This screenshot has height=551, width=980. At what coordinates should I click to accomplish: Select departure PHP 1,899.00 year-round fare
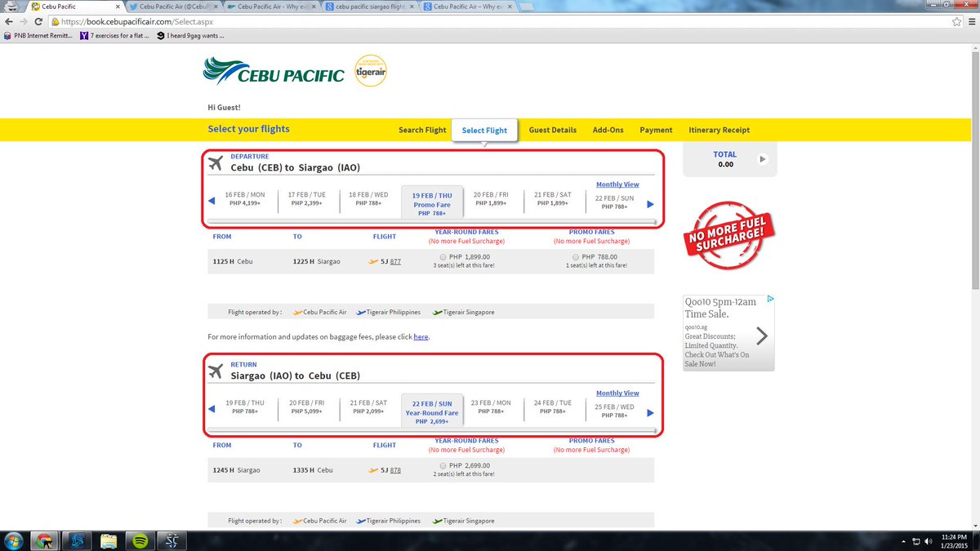[x=443, y=256]
